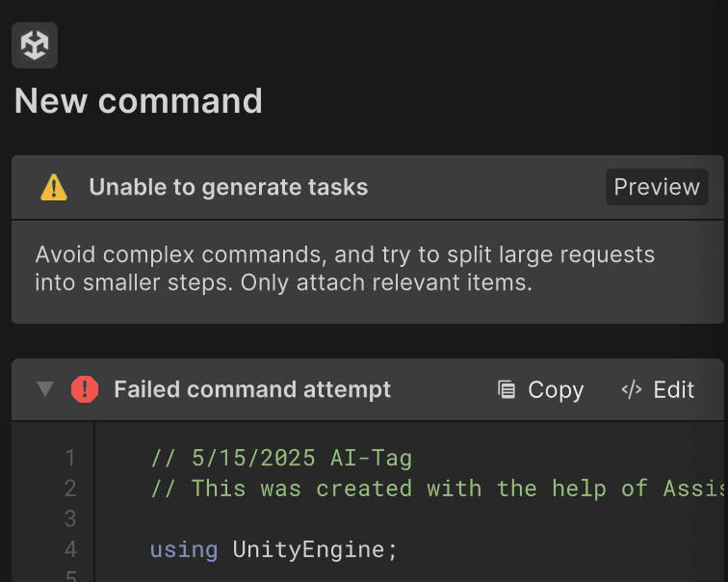Click the Unable to generate tasks title

point(228,187)
